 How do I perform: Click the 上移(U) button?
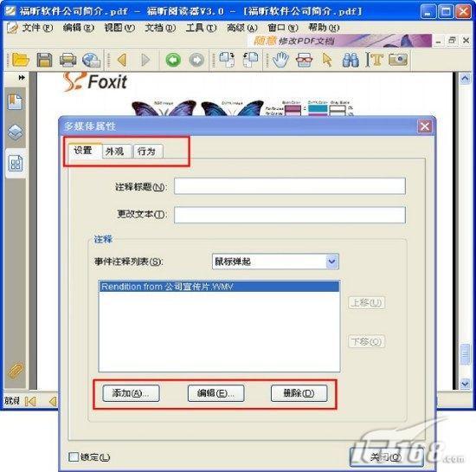[366, 303]
